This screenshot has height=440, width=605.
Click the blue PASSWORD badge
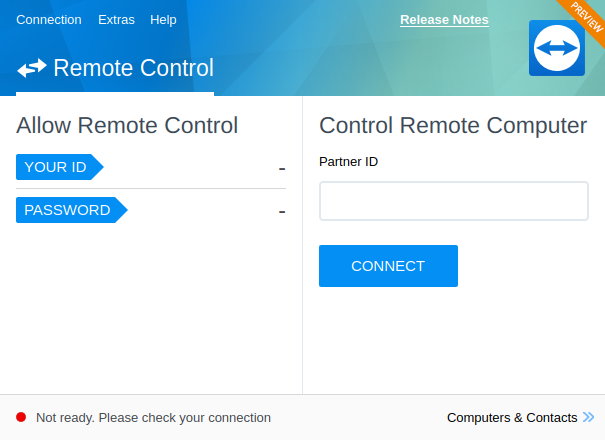pyautogui.click(x=71, y=210)
